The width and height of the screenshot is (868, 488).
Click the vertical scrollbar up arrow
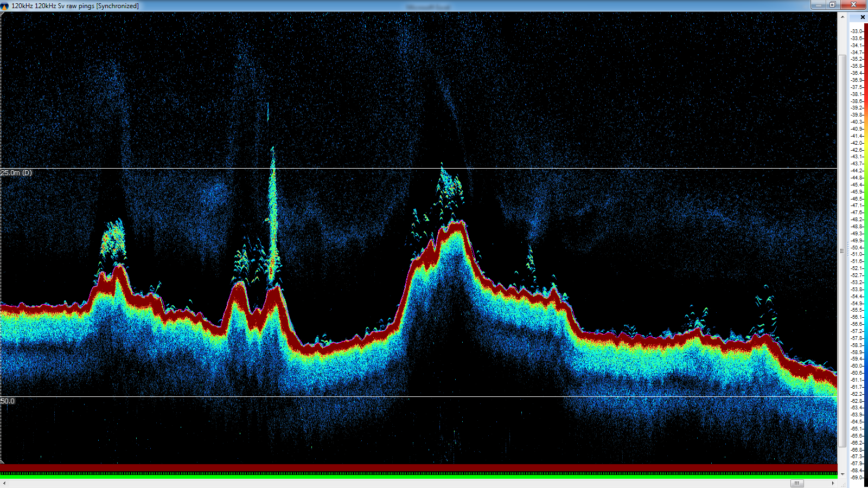pyautogui.click(x=842, y=17)
